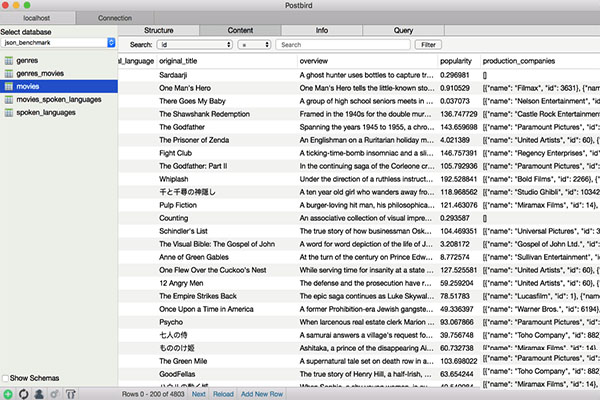Click the genres table icon

point(8,60)
